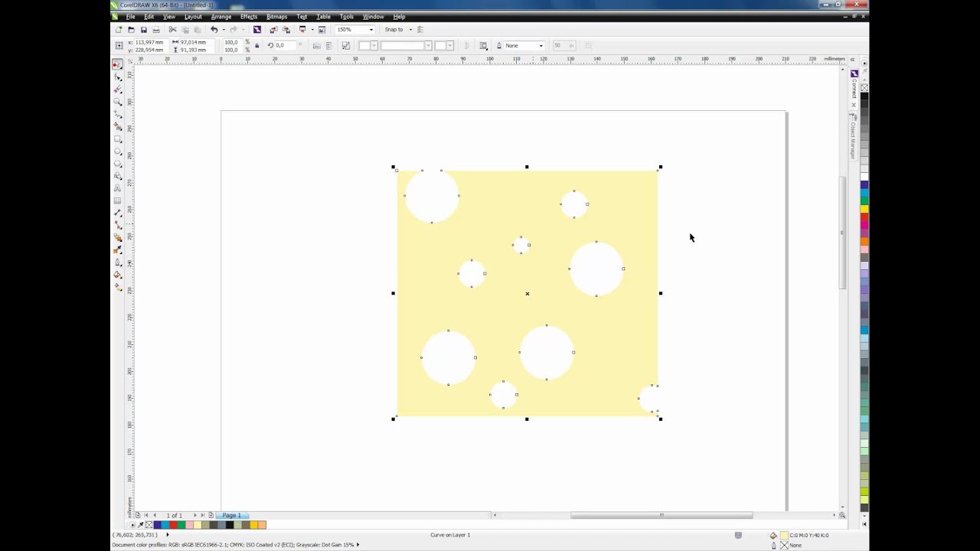The height and width of the screenshot is (551, 980).
Task: Select the Connector tool
Action: pos(118,225)
